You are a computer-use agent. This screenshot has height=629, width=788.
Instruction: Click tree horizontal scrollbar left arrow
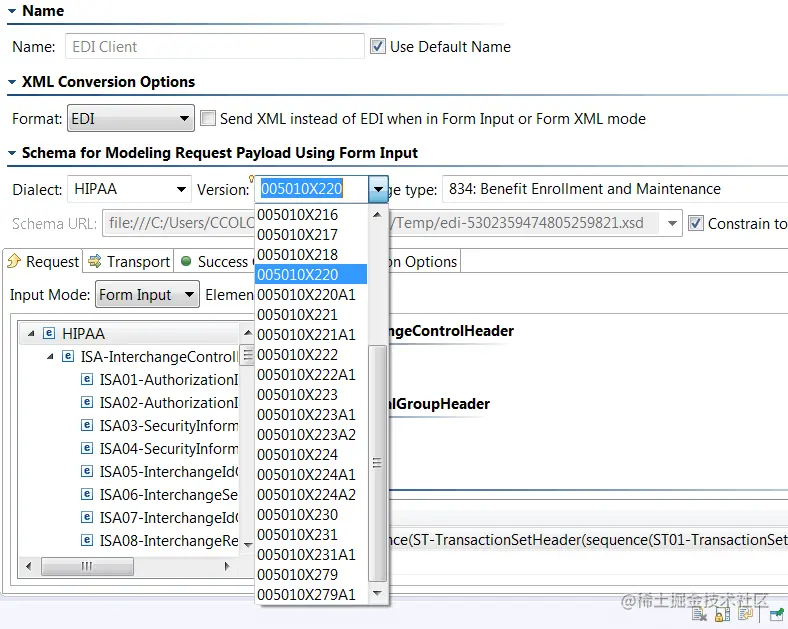coord(29,566)
